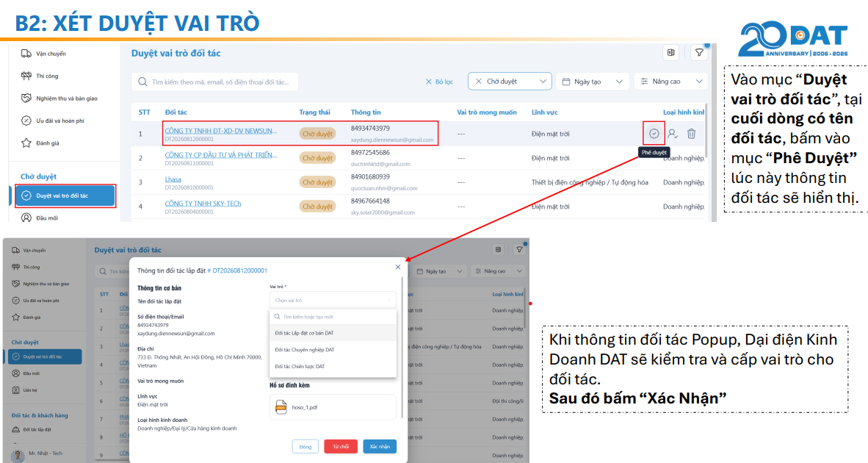Select role Đối tác Chuyên nghiệp DAT
868x463 pixels.
(333, 350)
